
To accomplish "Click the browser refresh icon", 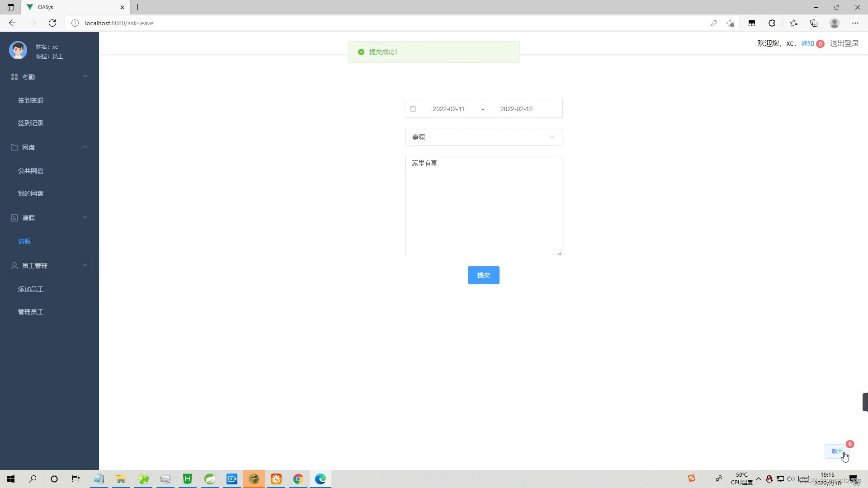I will (52, 23).
